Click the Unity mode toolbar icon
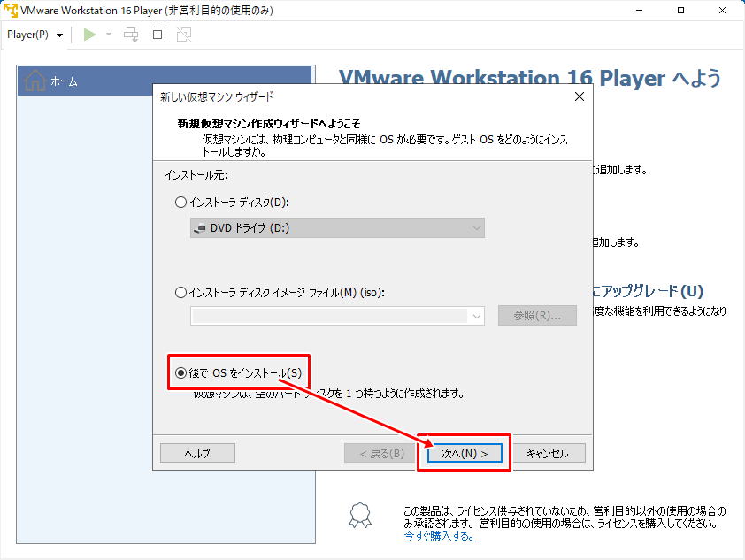 click(x=183, y=35)
